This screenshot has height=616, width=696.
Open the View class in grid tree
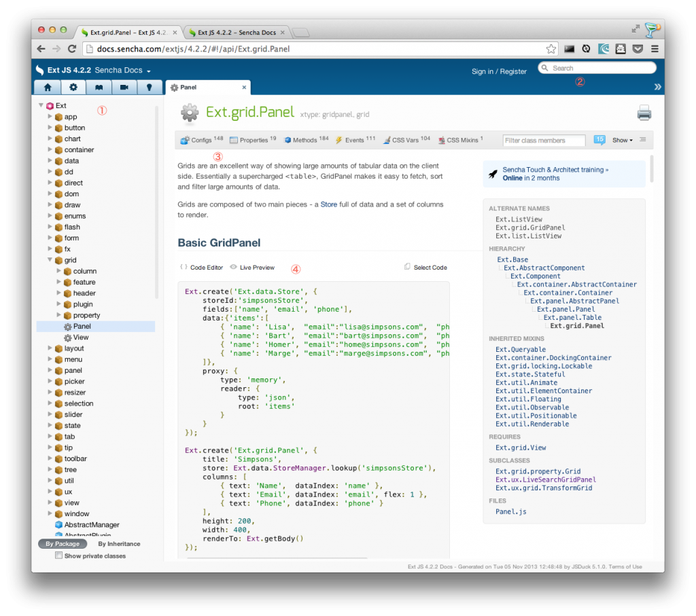tap(81, 337)
